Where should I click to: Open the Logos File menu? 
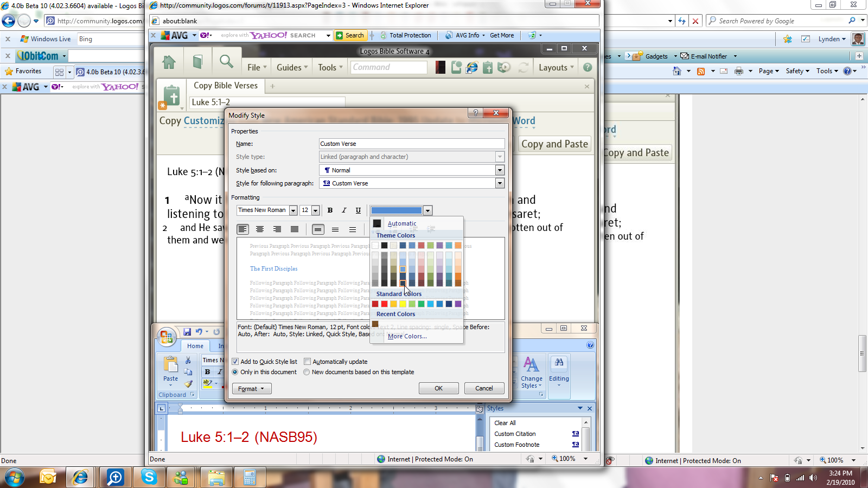pos(257,67)
